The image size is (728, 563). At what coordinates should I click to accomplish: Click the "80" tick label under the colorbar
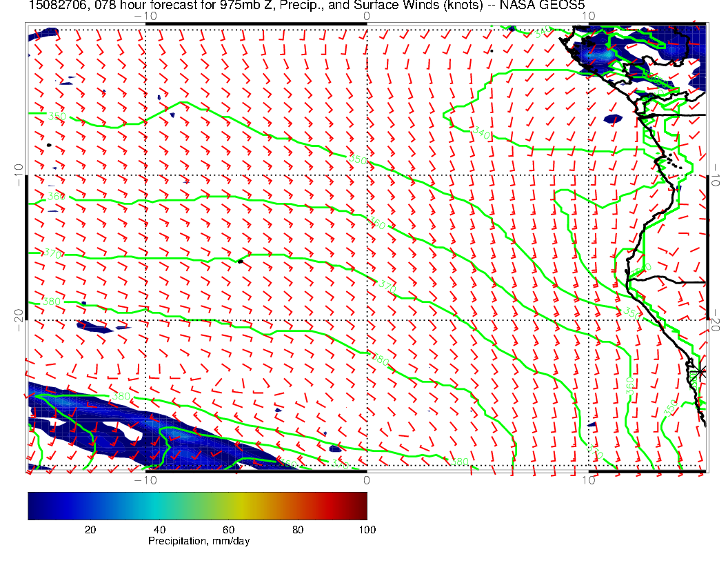pyautogui.click(x=298, y=530)
